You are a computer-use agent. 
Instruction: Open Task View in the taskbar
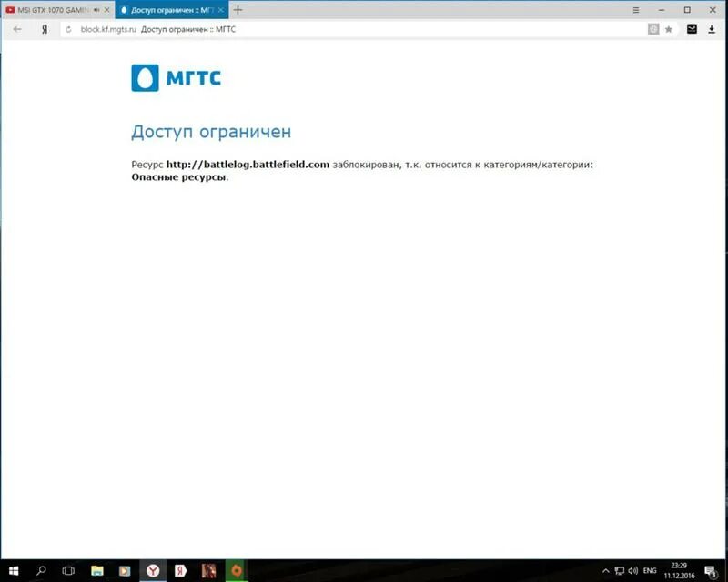(68, 571)
